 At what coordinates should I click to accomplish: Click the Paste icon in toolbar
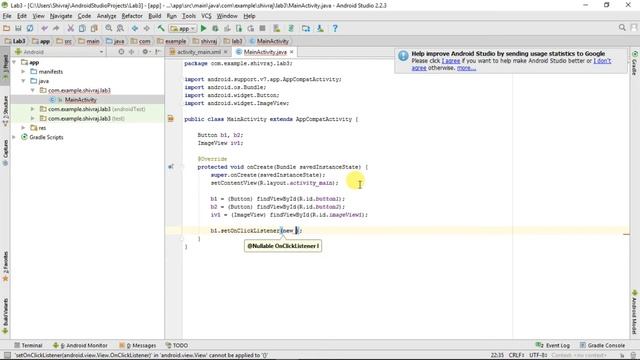pos(94,28)
